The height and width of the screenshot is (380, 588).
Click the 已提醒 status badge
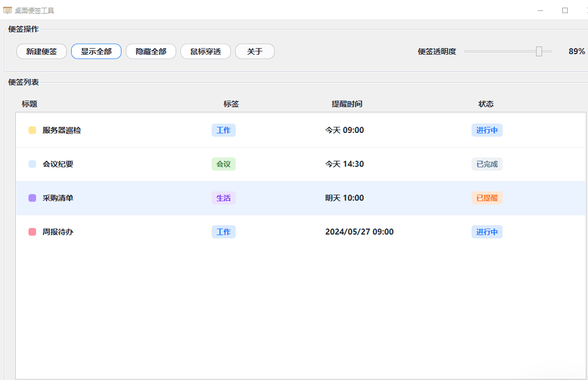487,198
